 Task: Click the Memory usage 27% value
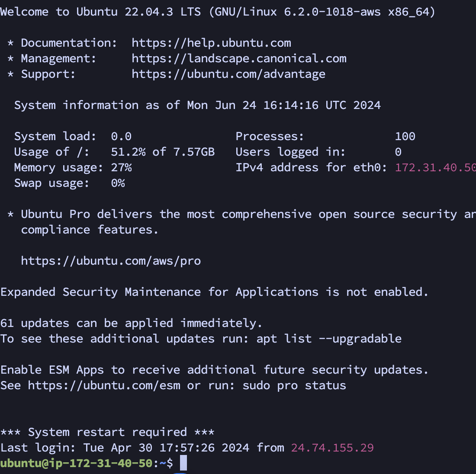(121, 167)
